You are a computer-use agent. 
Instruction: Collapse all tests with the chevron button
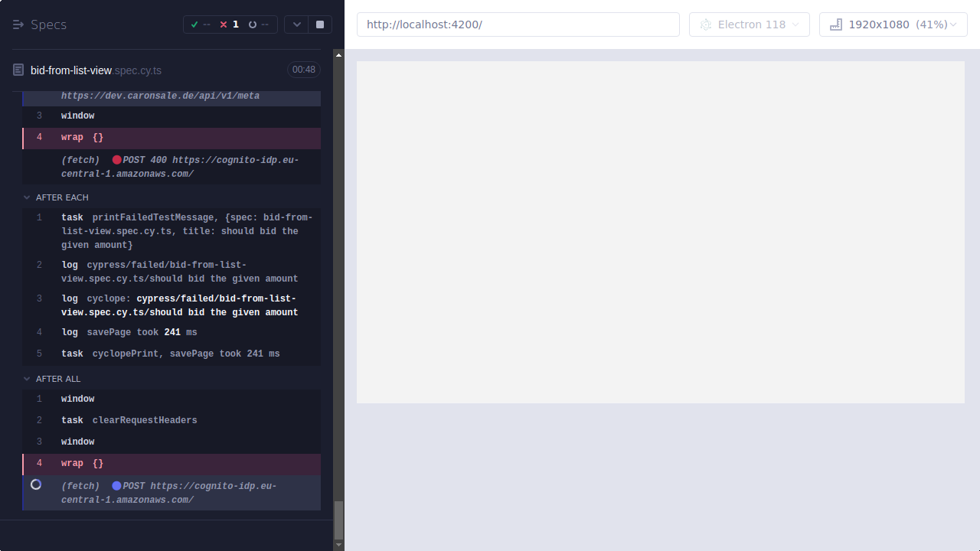pyautogui.click(x=296, y=24)
